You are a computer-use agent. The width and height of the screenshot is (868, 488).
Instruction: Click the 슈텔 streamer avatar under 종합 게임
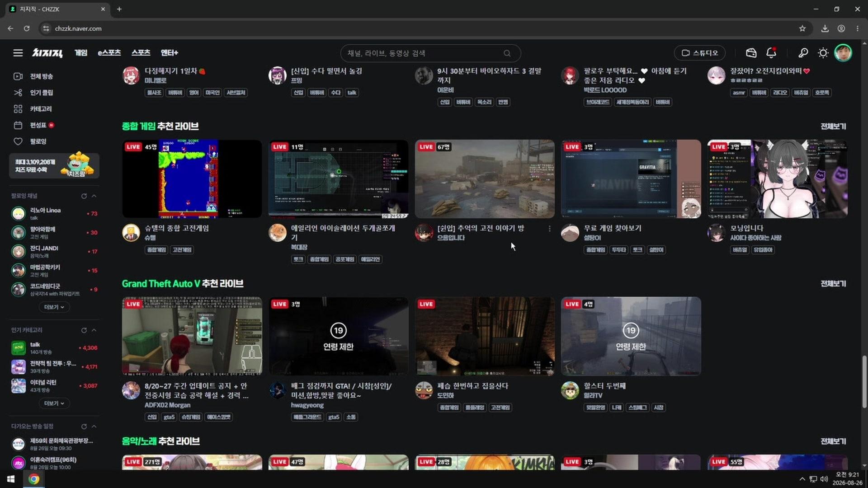point(131,233)
